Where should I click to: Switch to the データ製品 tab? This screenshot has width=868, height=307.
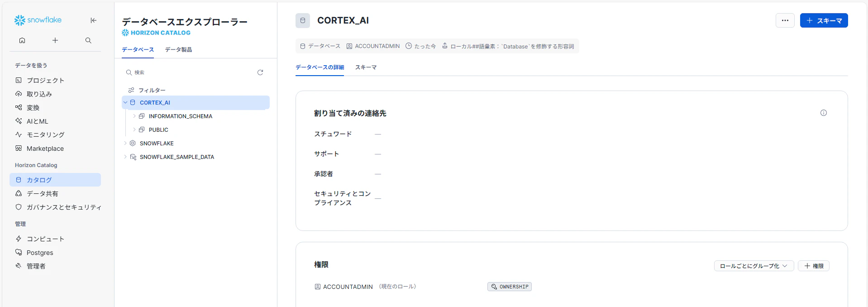tap(178, 50)
